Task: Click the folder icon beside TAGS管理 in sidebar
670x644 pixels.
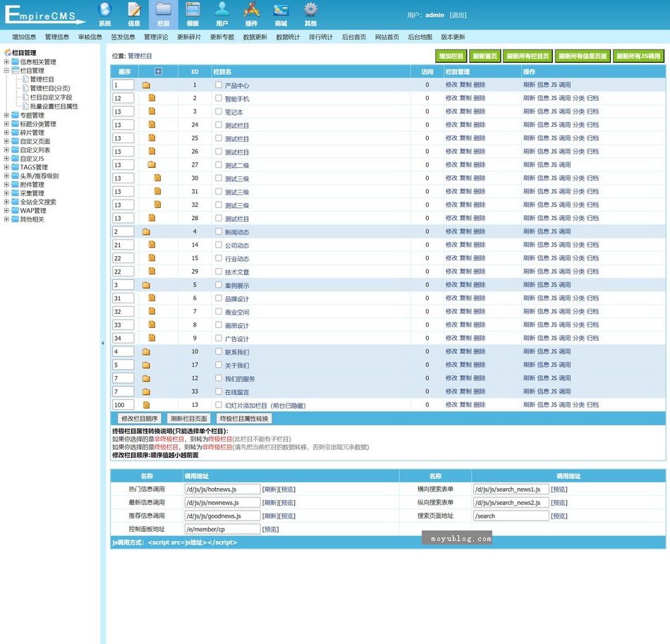Action: (x=16, y=167)
